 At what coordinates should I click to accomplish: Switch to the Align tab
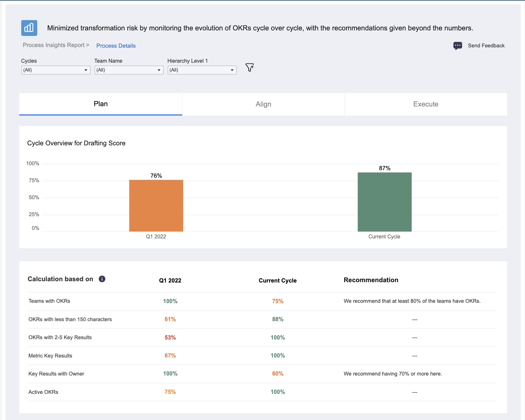(x=263, y=104)
